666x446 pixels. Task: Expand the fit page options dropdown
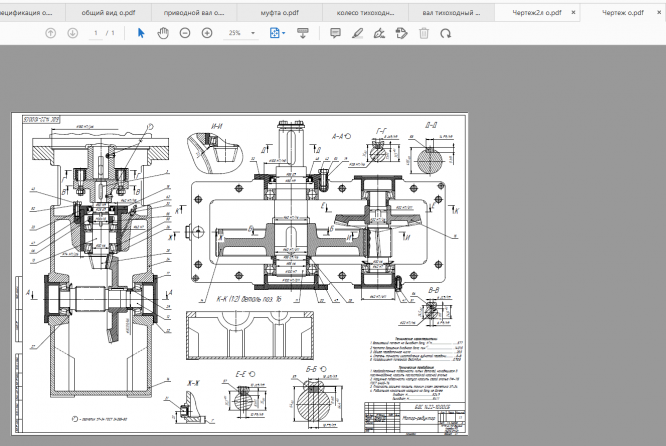(x=285, y=33)
